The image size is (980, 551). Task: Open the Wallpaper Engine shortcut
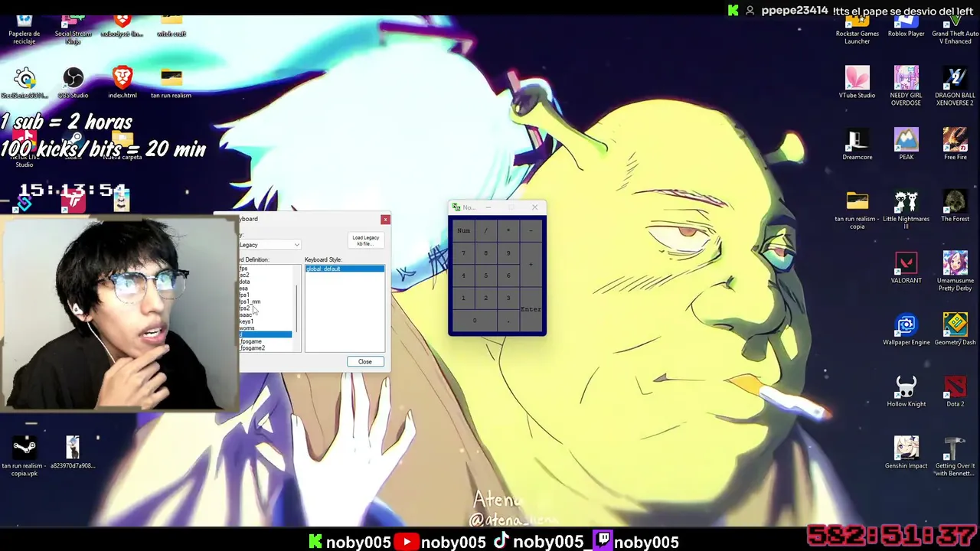[906, 329]
